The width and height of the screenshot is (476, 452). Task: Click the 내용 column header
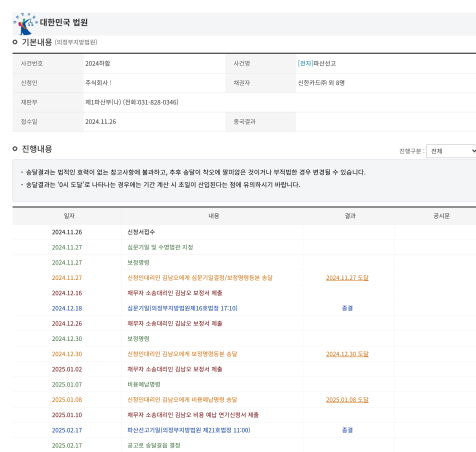tap(214, 216)
